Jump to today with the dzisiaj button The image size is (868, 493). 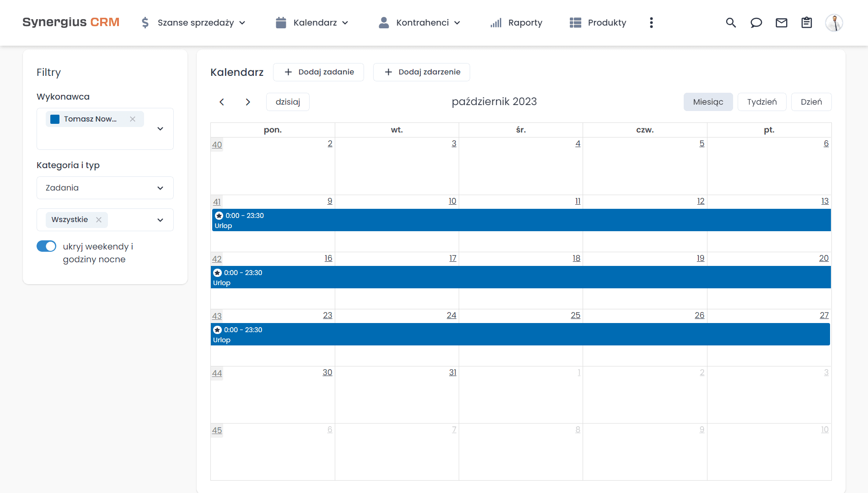288,101
